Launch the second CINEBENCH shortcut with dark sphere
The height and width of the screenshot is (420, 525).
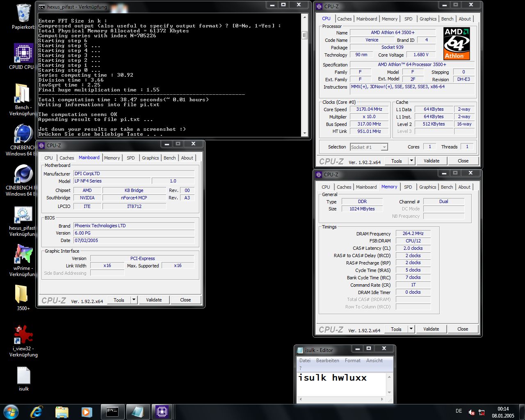coord(23,174)
